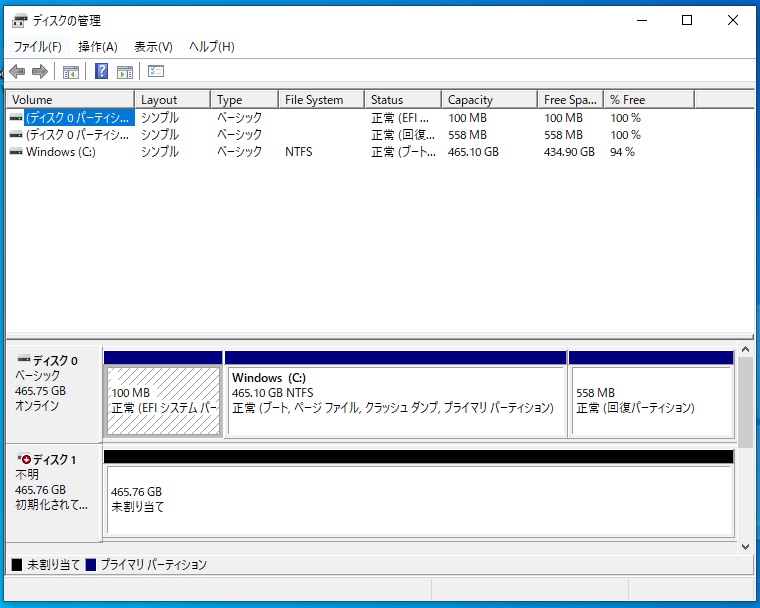Sort by the Layout column header

pos(173,99)
